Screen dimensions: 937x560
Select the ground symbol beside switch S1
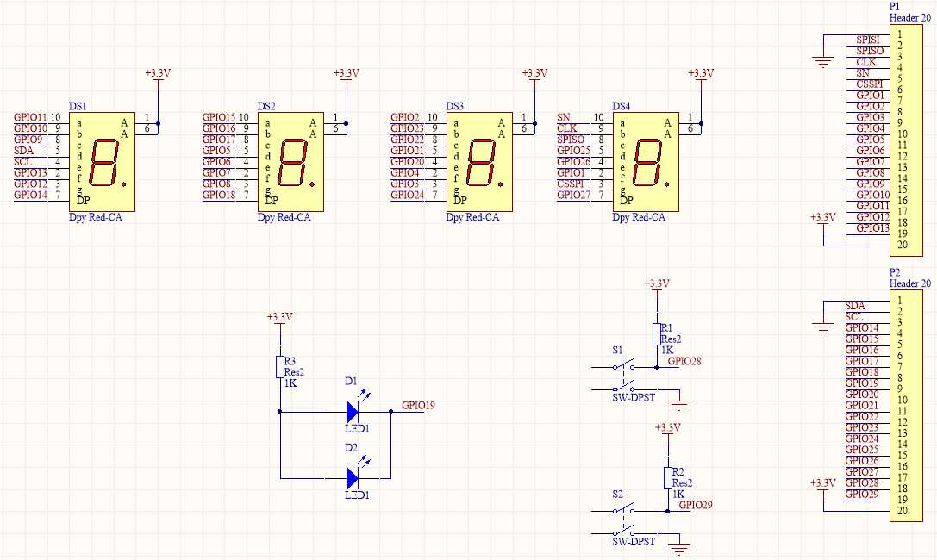click(x=679, y=406)
